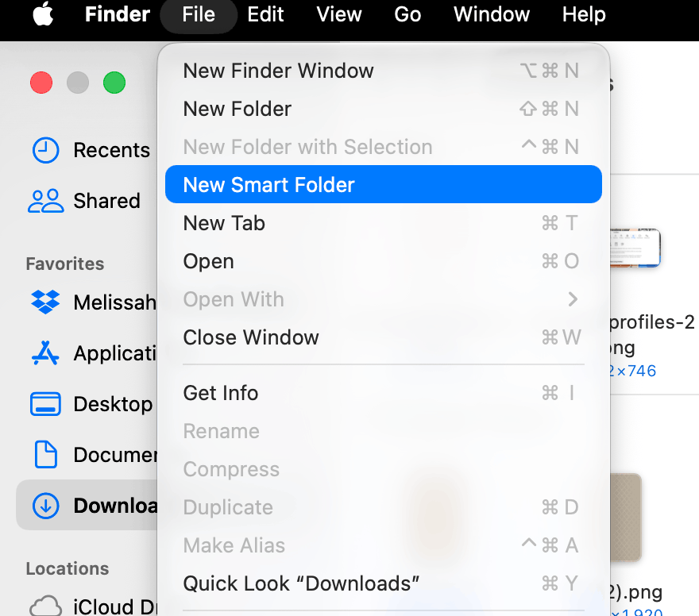The width and height of the screenshot is (699, 616).
Task: Click the Documents page icon
Action: pos(45,455)
